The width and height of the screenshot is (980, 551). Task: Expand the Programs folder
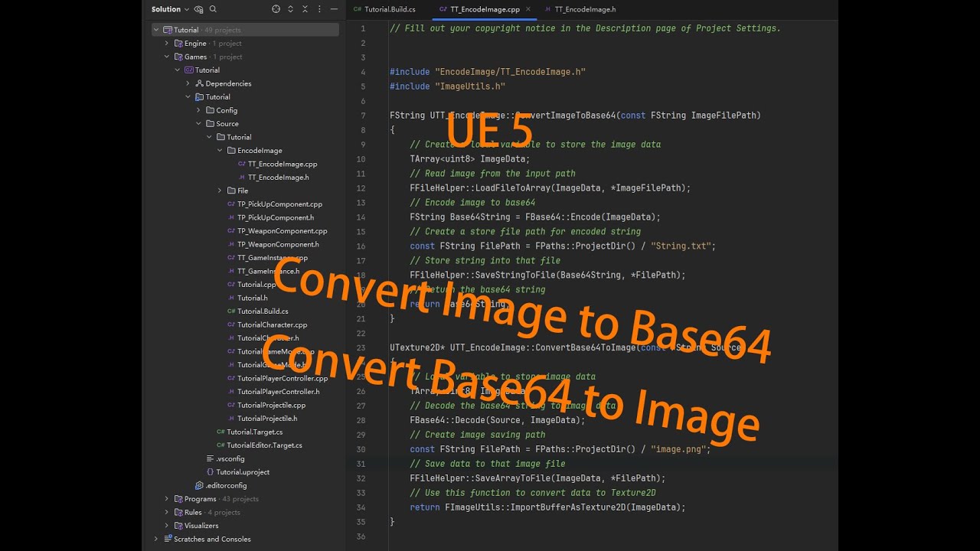(167, 499)
